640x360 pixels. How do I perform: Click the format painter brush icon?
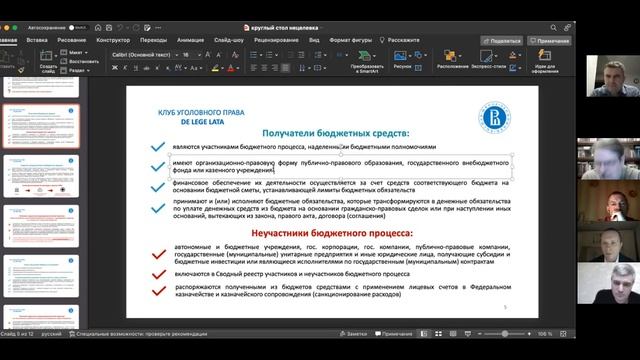21,70
